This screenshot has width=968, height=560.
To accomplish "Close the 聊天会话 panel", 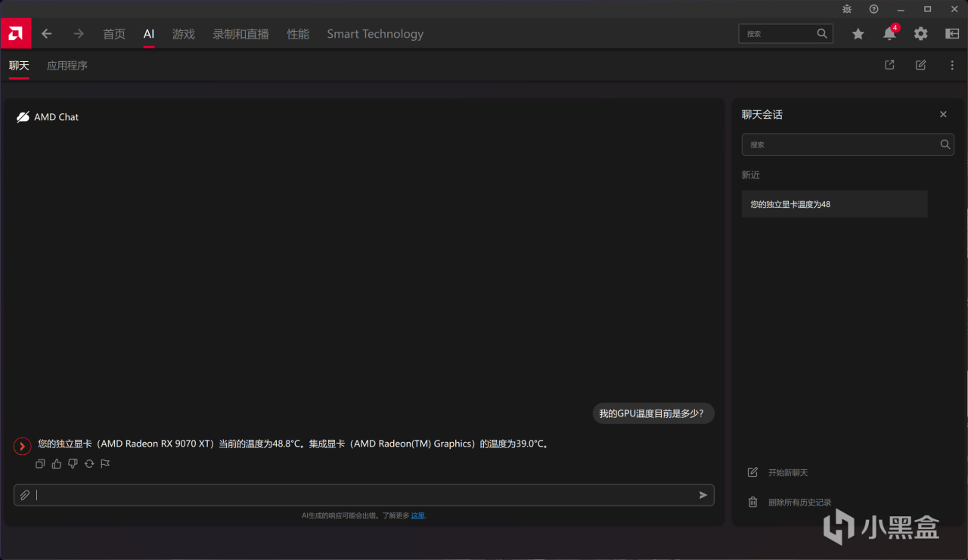I will coord(943,115).
